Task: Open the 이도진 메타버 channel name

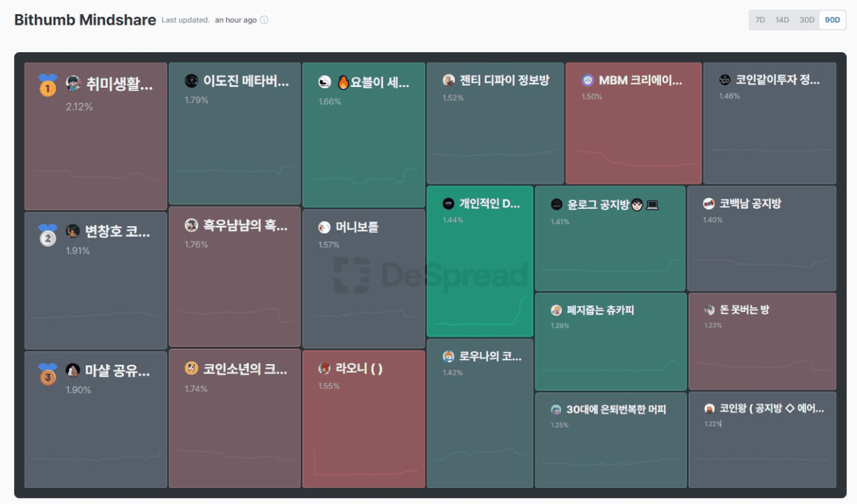Action: [246, 82]
